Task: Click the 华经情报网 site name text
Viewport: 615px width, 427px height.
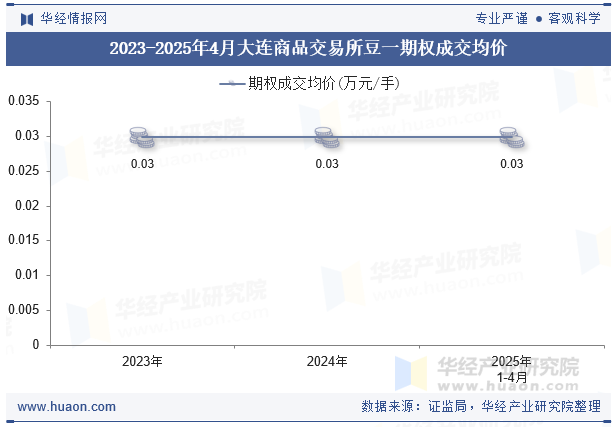Action: pyautogui.click(x=74, y=18)
